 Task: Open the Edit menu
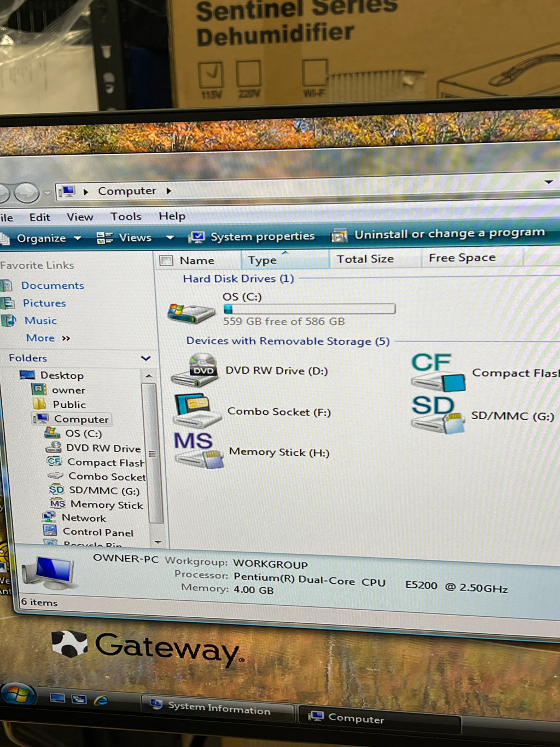(x=40, y=217)
